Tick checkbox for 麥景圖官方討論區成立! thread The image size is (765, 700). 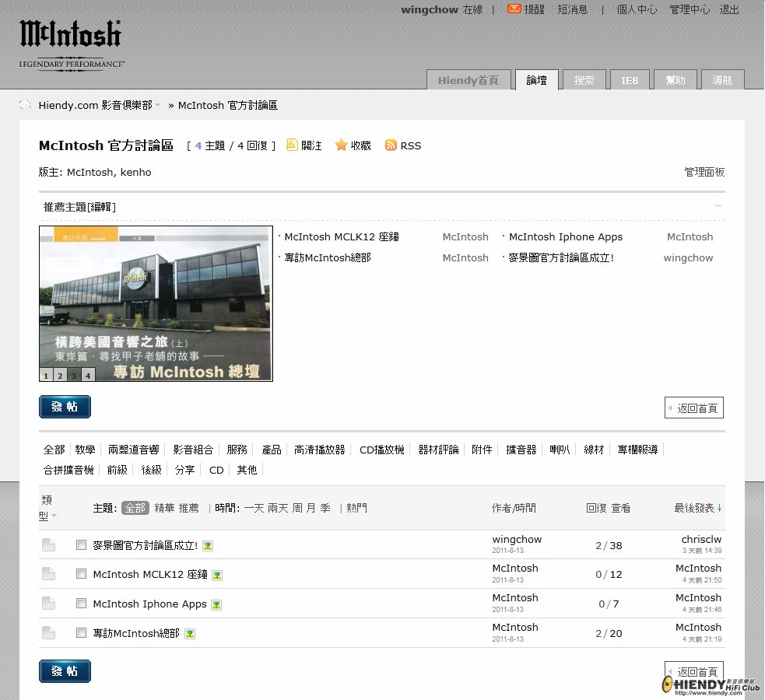tap(81, 545)
